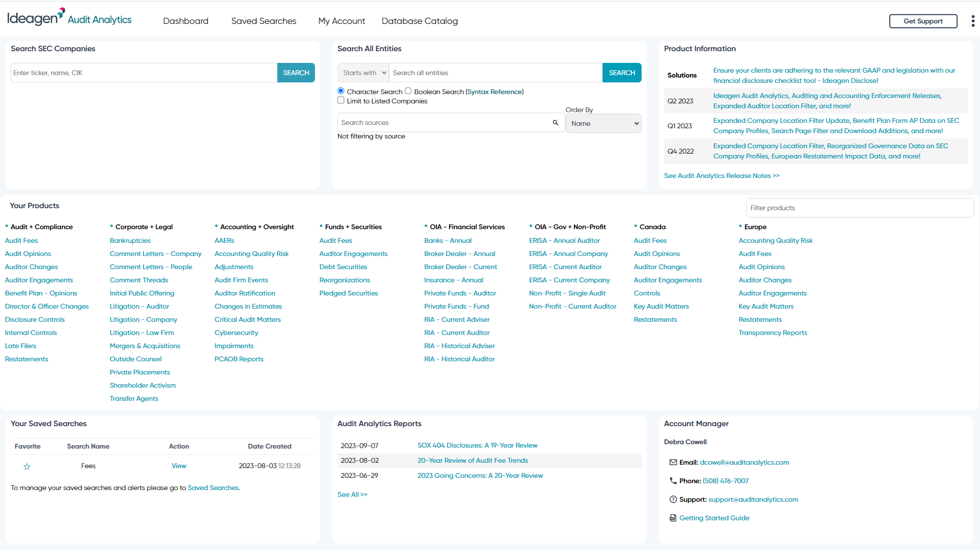Open Transparency Reports under Europe

click(x=773, y=333)
